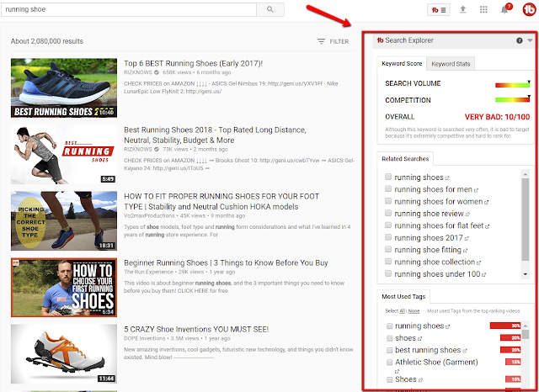Viewport: 539px width, 392px height.
Task: Click Related Searches scrollbar down arrow
Action: pos(526,274)
